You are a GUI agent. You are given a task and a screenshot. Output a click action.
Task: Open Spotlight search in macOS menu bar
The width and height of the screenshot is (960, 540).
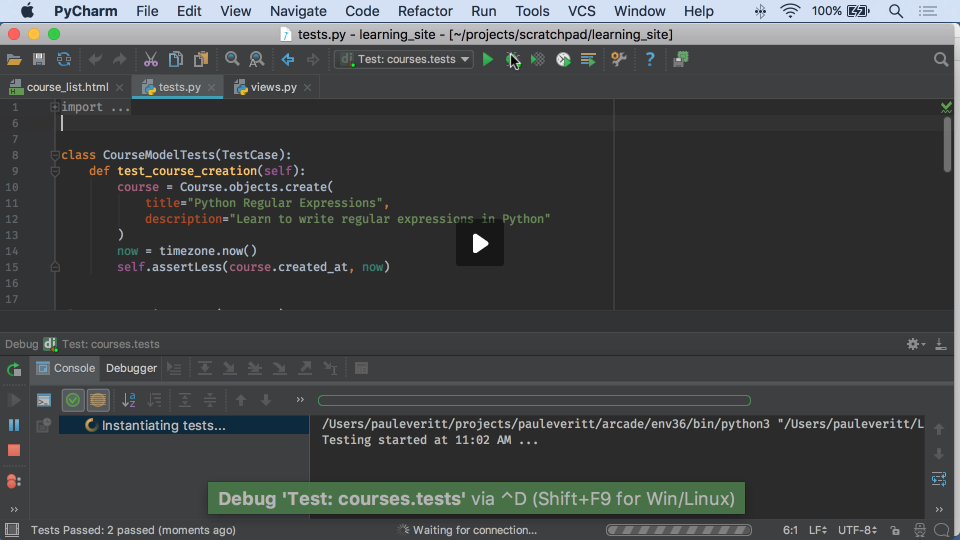[896, 11]
